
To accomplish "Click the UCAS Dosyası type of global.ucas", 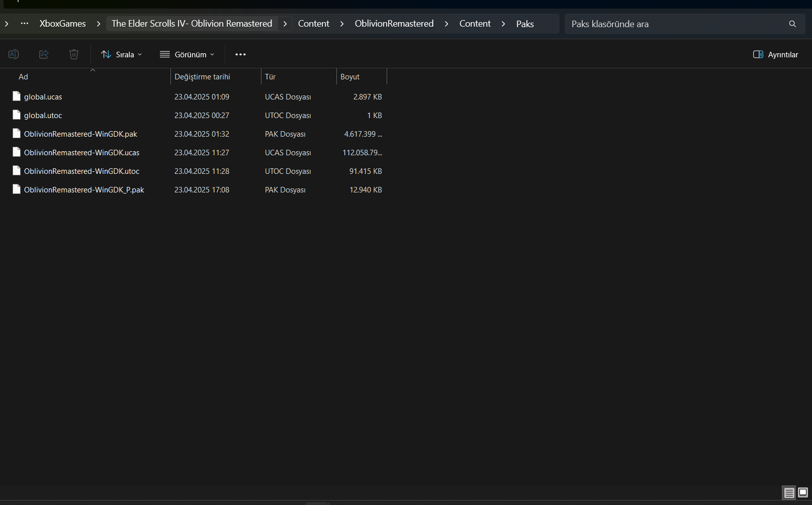I will coord(288,97).
